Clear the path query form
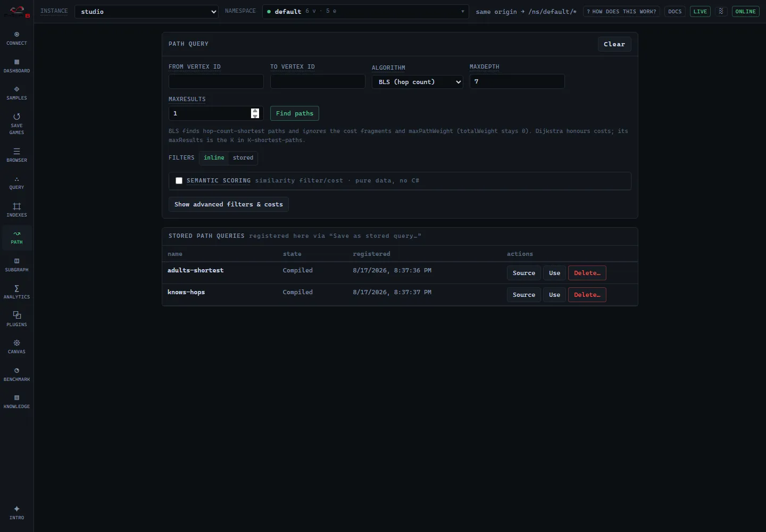 click(614, 44)
